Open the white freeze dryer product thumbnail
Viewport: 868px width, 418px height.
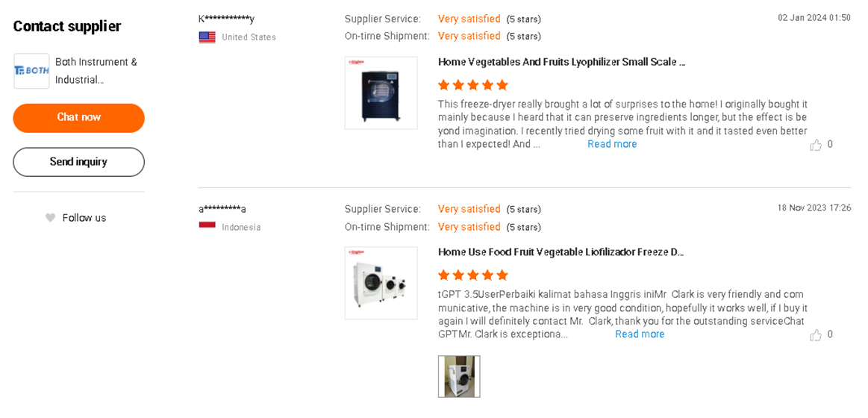click(x=381, y=284)
